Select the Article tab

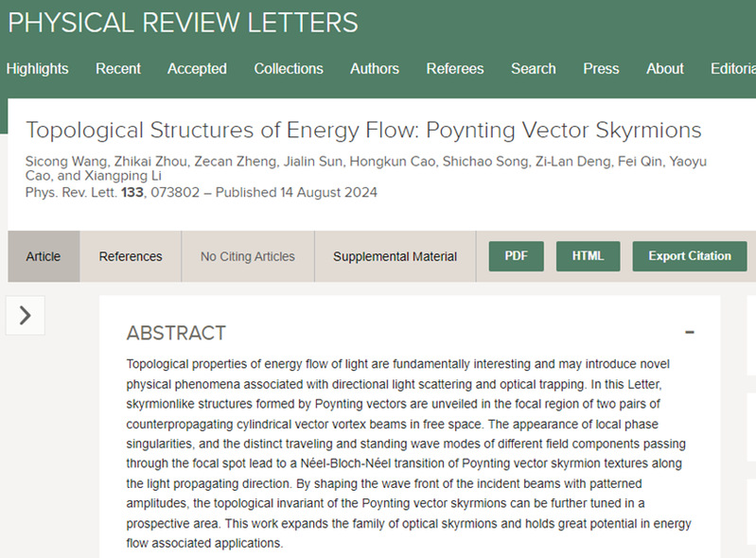(44, 256)
